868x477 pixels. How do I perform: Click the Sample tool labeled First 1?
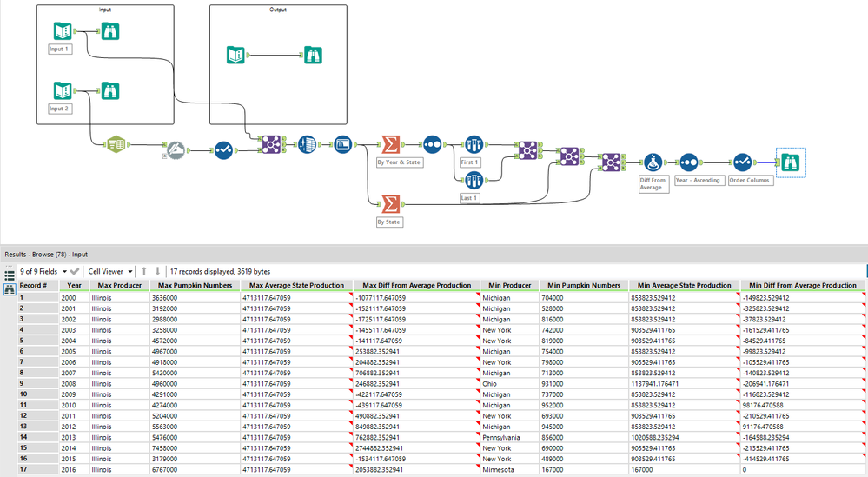(x=474, y=145)
